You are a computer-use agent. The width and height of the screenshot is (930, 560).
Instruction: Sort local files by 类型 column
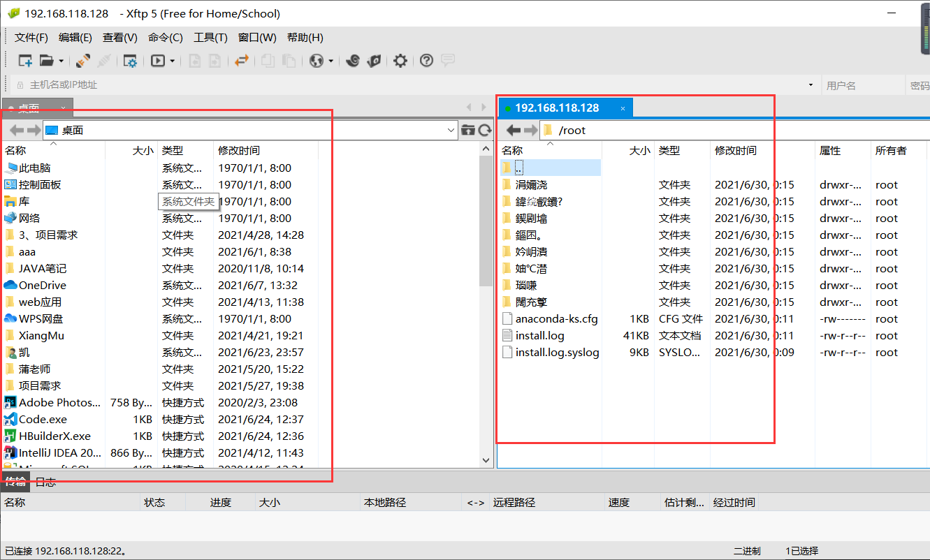click(186, 150)
